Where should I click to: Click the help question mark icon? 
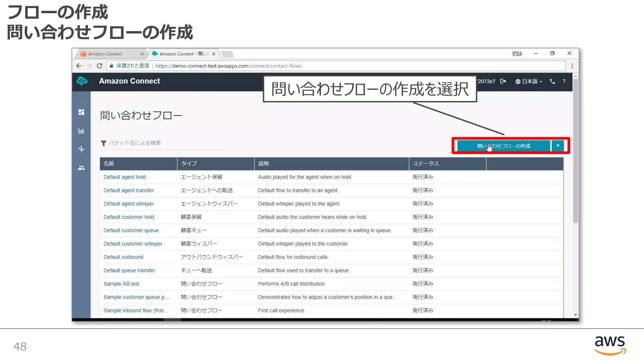click(564, 81)
